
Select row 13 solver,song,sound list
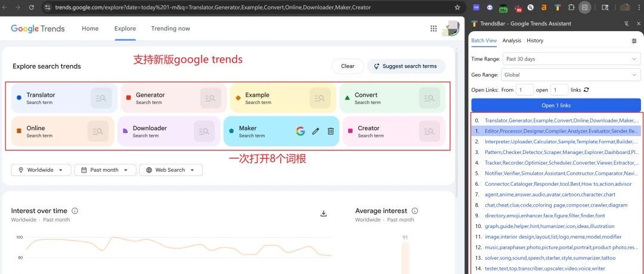(x=556, y=258)
